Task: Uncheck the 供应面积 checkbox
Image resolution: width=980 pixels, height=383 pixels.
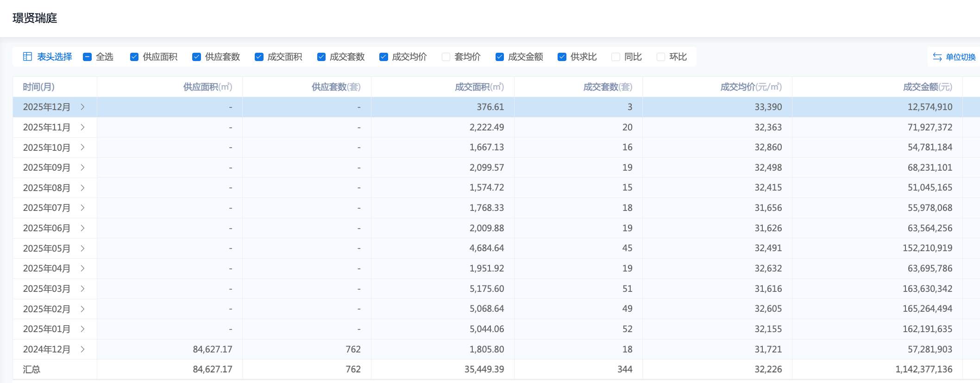Action: (134, 57)
